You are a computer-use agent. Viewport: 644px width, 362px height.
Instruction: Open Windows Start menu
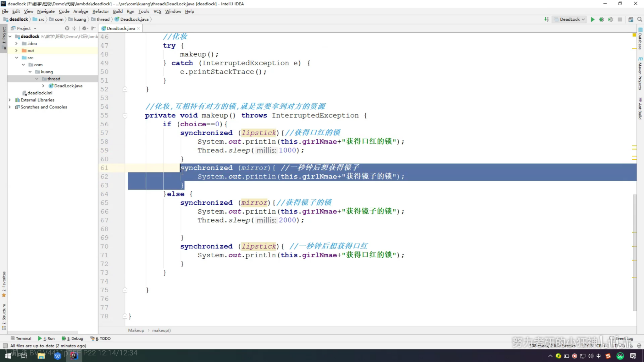(8, 356)
